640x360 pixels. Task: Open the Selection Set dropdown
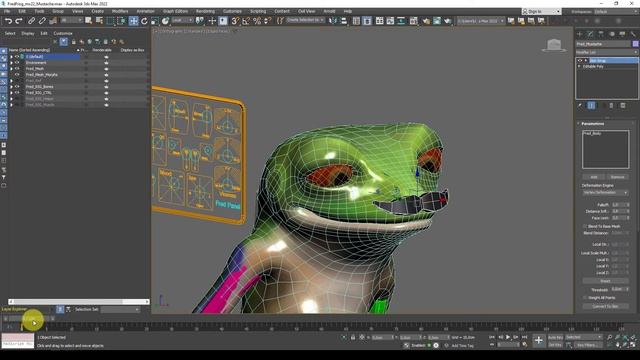[120, 309]
